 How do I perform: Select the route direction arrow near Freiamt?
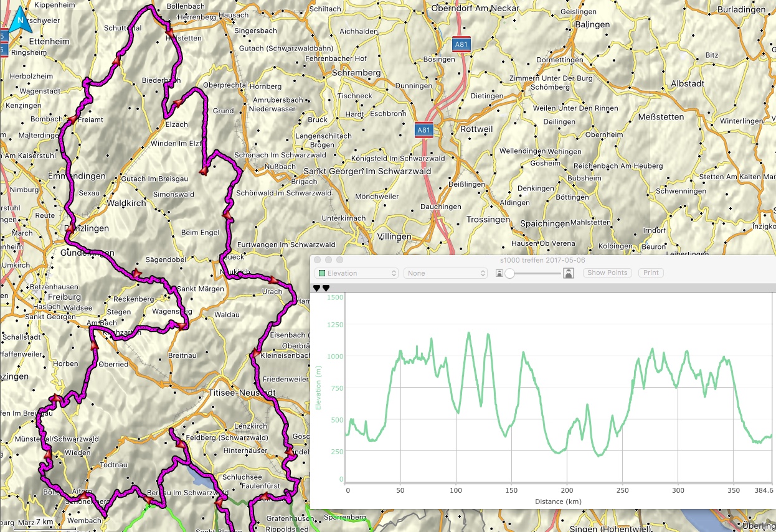(x=73, y=119)
